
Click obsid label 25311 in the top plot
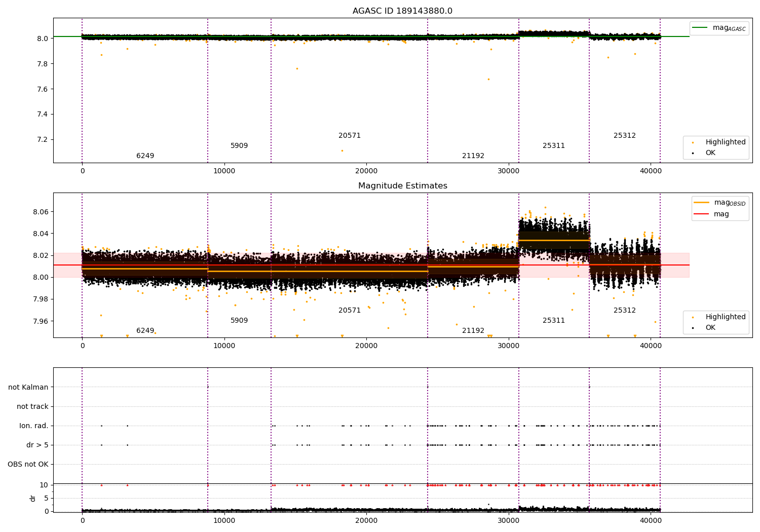click(x=554, y=145)
